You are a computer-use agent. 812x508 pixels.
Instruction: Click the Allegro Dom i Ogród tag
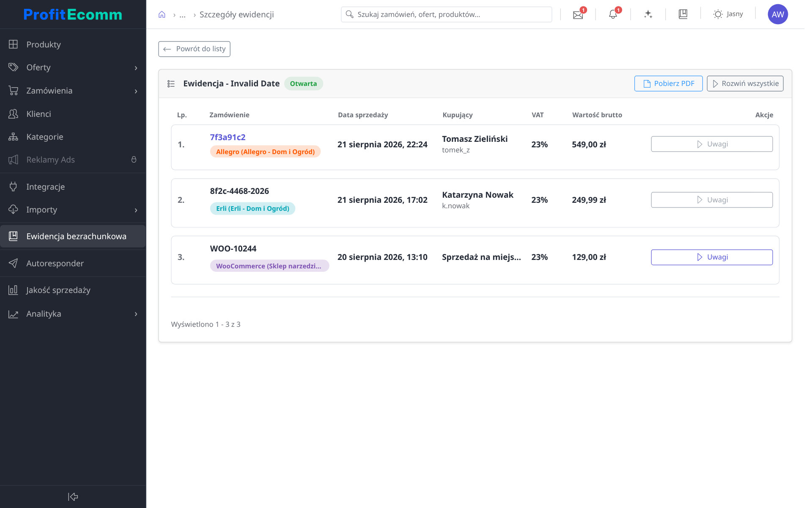pos(265,152)
